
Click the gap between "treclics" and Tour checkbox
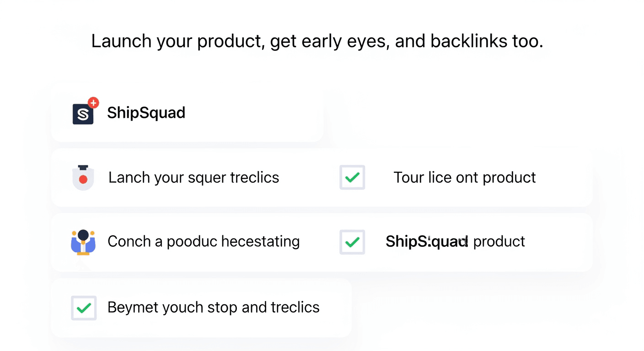pyautogui.click(x=309, y=177)
